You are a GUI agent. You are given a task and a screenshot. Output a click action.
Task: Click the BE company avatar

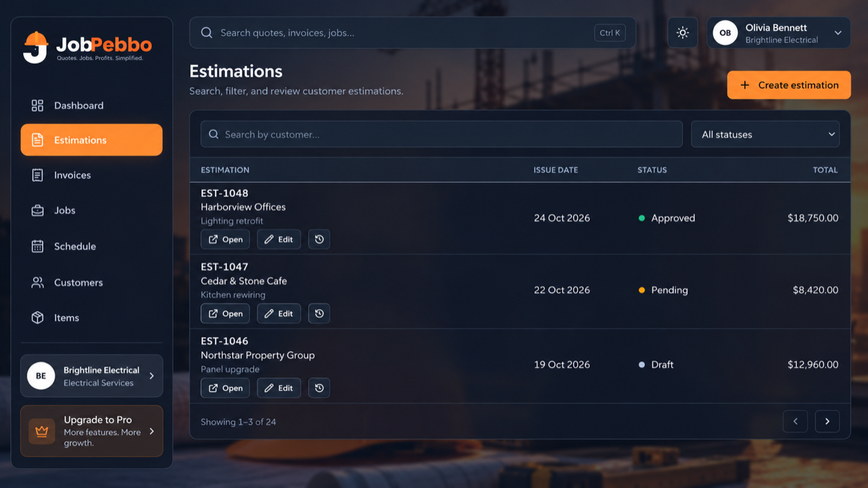pyautogui.click(x=41, y=376)
